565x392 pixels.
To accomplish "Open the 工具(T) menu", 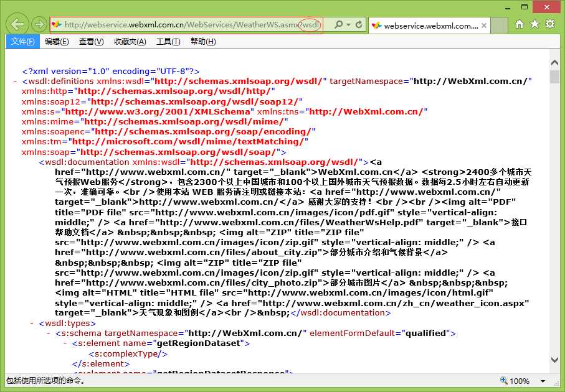I will [x=168, y=42].
